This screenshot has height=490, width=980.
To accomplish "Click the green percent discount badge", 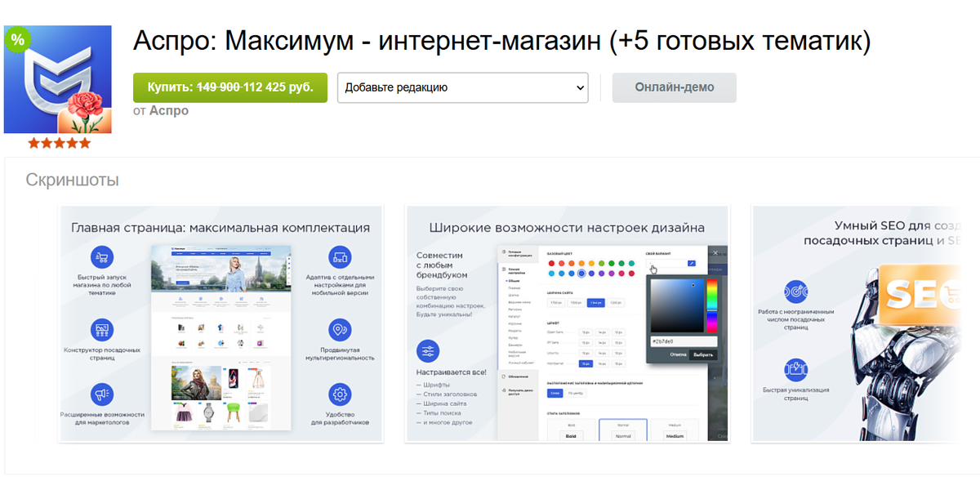I will pos(18,38).
